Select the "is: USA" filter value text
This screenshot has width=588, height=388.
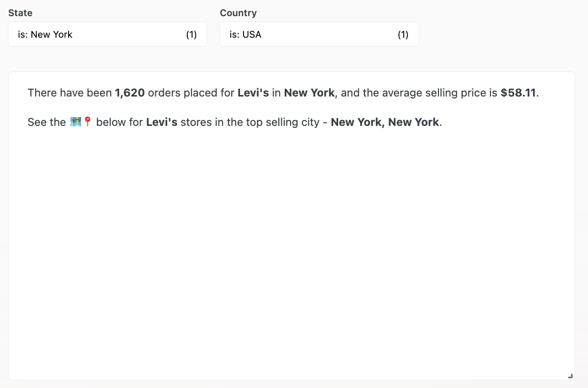coord(245,34)
